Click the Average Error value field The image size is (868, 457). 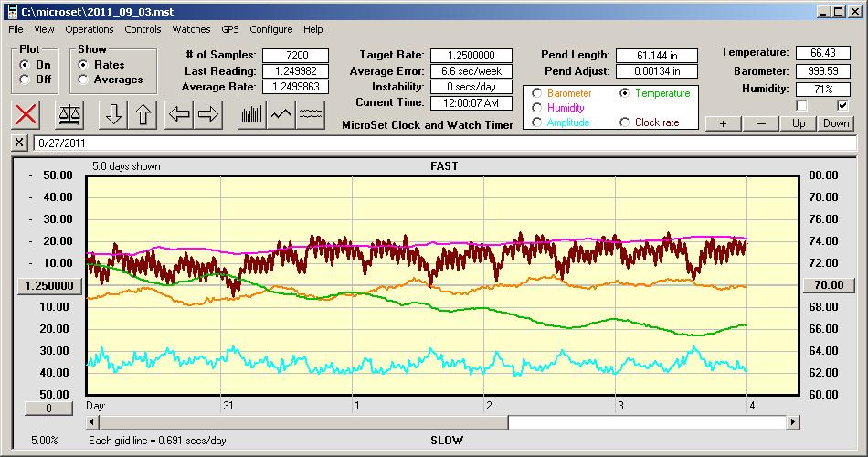pyautogui.click(x=471, y=71)
